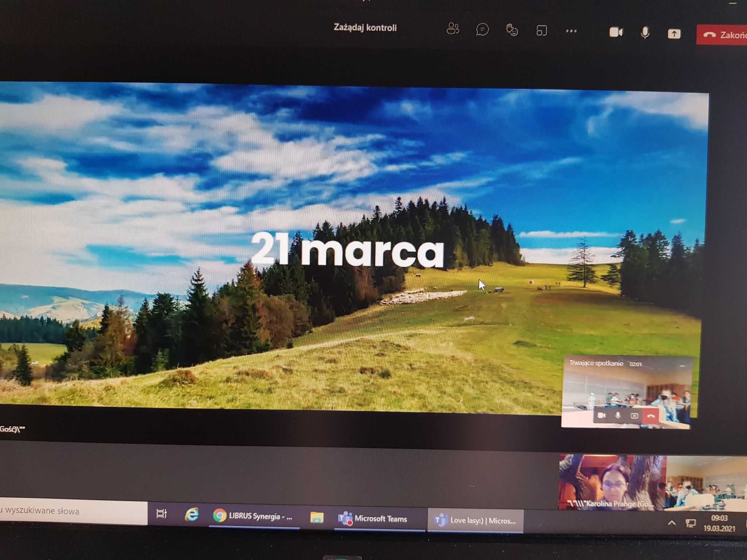Toggle the camera in meeting toolbar

click(x=616, y=32)
